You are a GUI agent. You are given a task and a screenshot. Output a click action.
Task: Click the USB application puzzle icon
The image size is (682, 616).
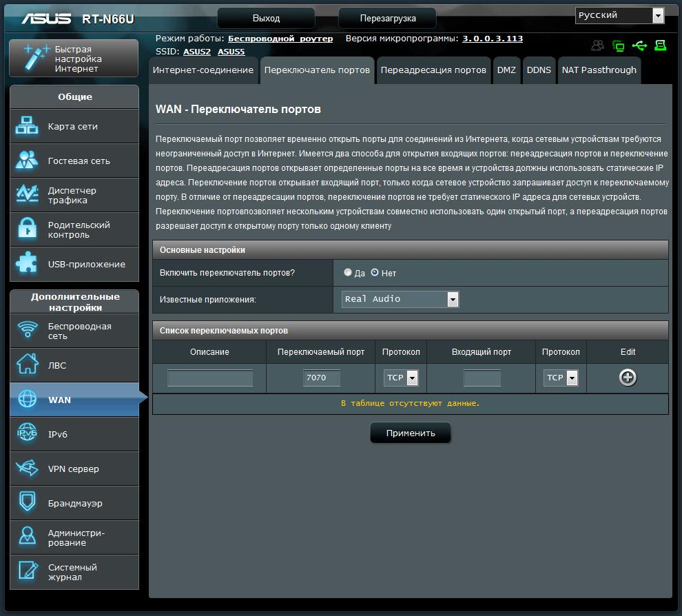[27, 263]
